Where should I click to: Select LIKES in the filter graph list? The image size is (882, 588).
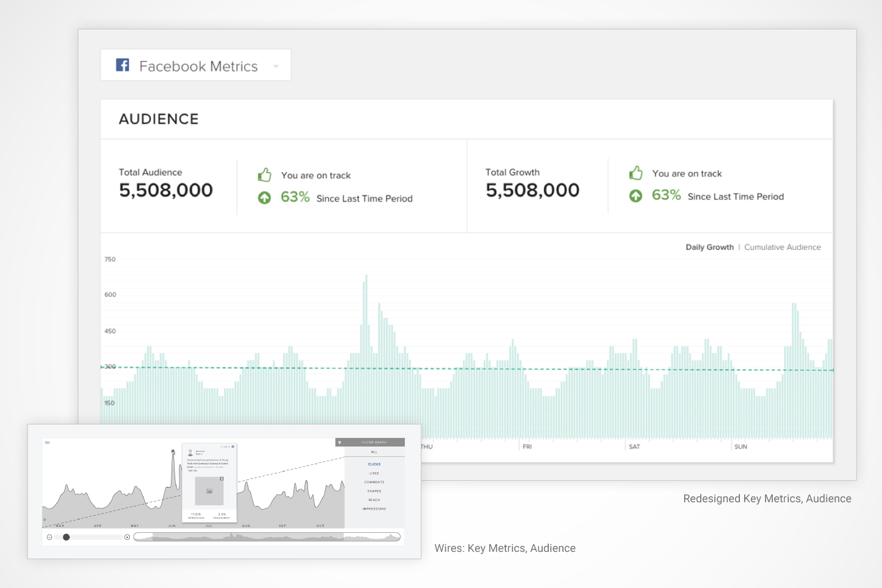374,473
